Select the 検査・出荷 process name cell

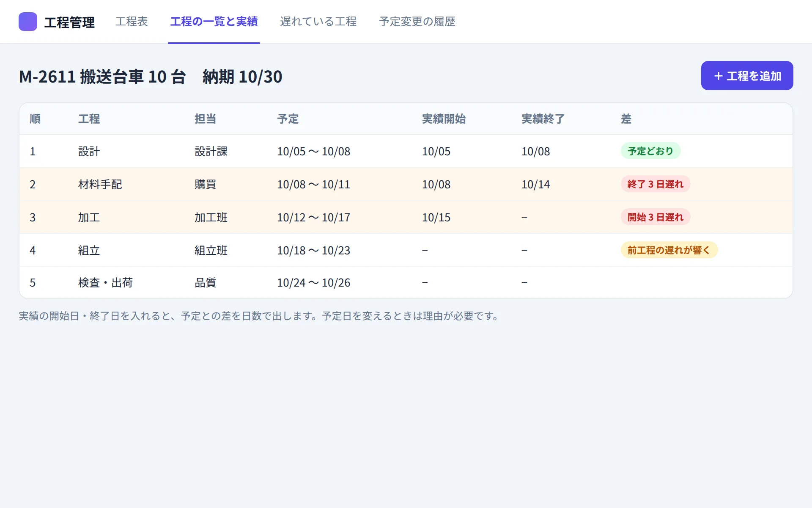pos(106,282)
